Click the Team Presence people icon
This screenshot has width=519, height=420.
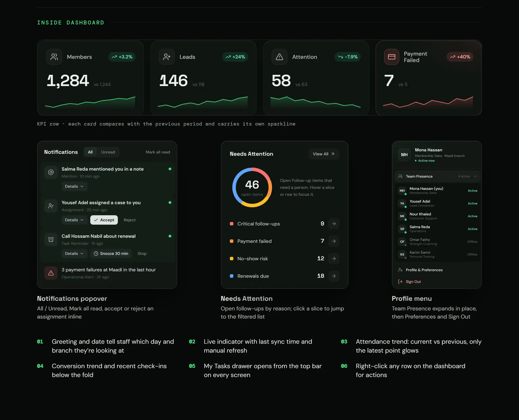[400, 176]
